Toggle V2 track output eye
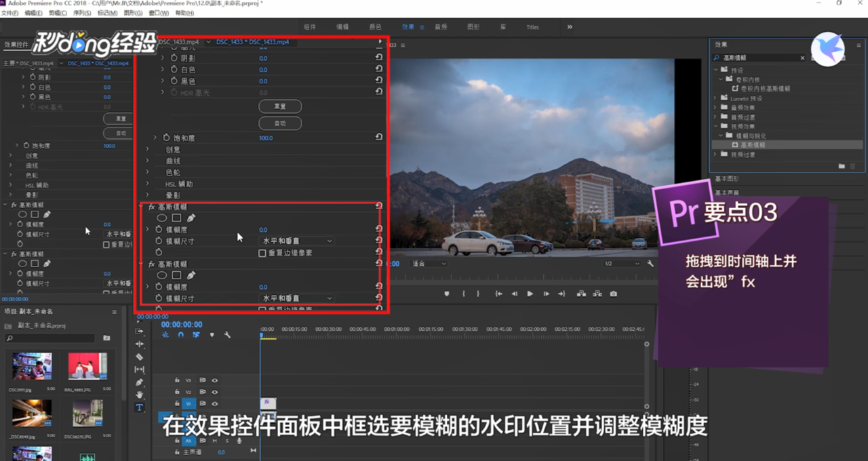 pyautogui.click(x=215, y=392)
